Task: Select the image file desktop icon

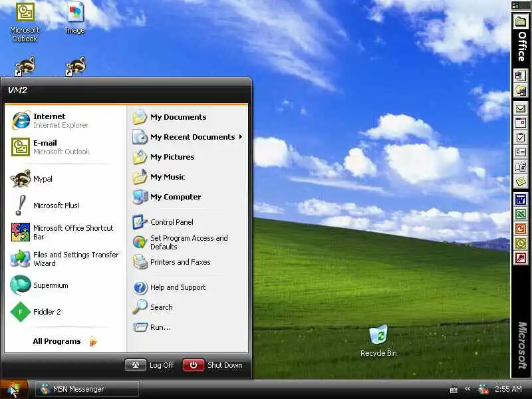Action: click(75, 19)
